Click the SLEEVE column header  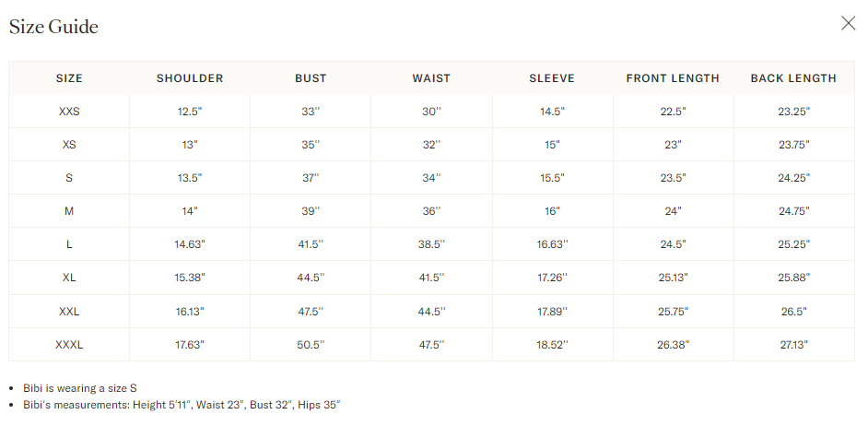[x=552, y=78]
